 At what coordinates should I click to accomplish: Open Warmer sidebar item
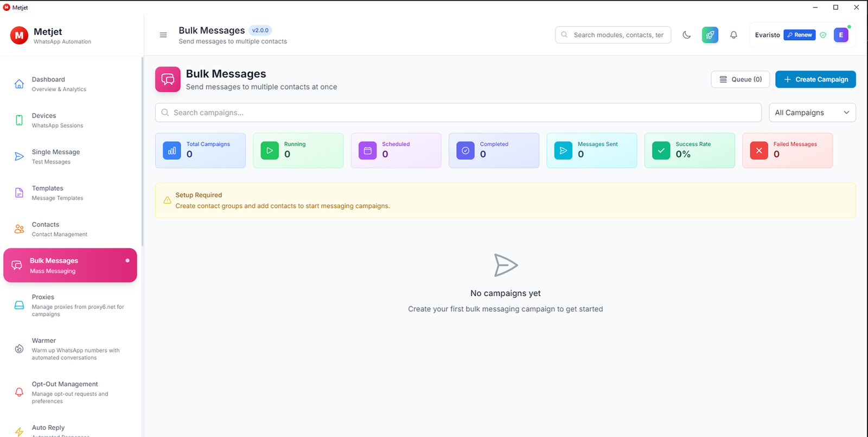click(71, 349)
